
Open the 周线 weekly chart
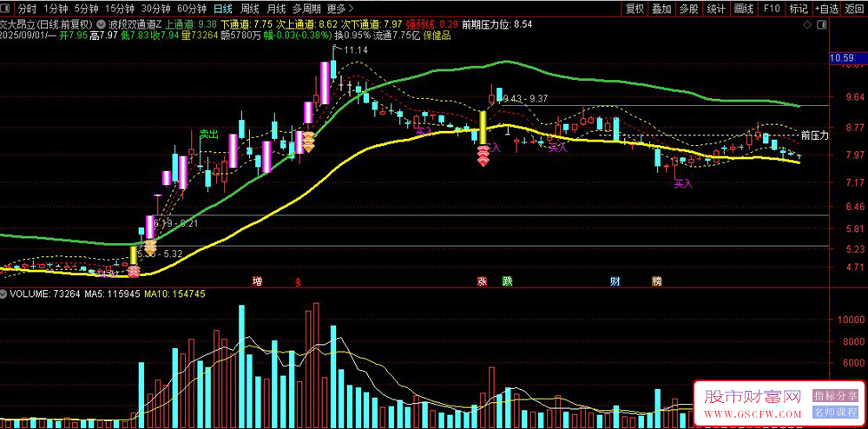248,9
